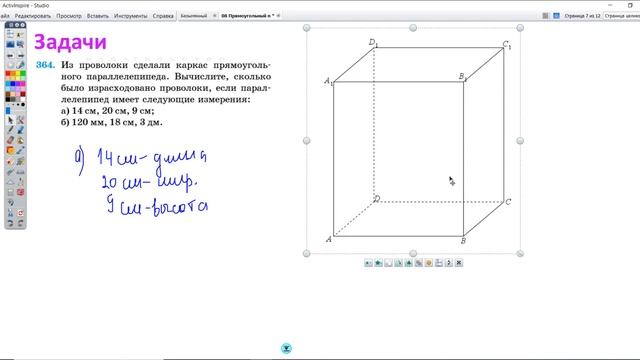
Task: Go to previous page with left arrow
Action: pyautogui.click(x=10, y=55)
